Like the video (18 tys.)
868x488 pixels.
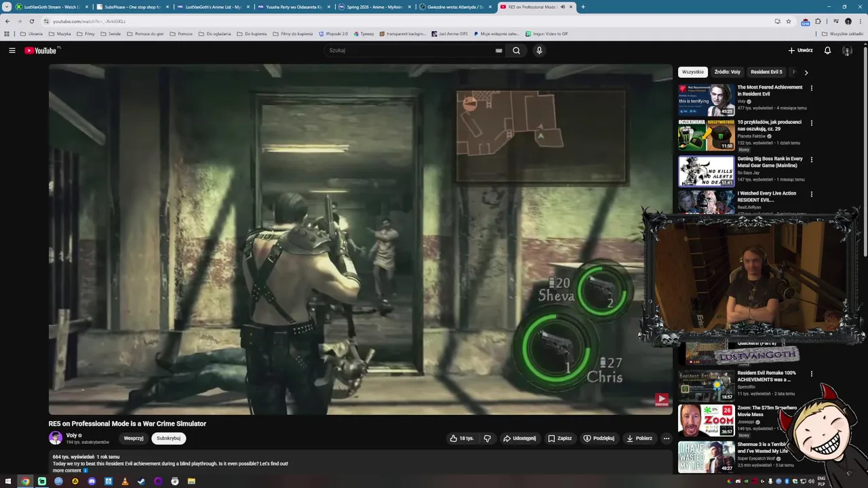pyautogui.click(x=462, y=439)
